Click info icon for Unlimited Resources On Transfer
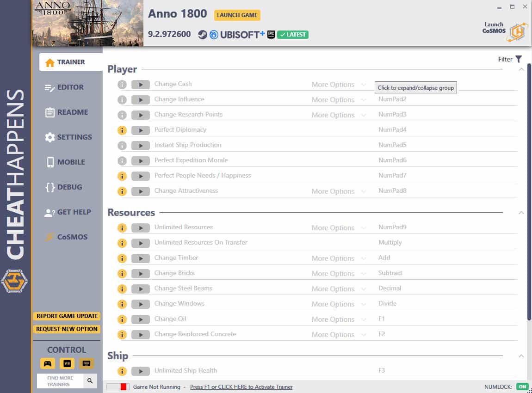Viewport: 532px width, 393px height. (122, 243)
